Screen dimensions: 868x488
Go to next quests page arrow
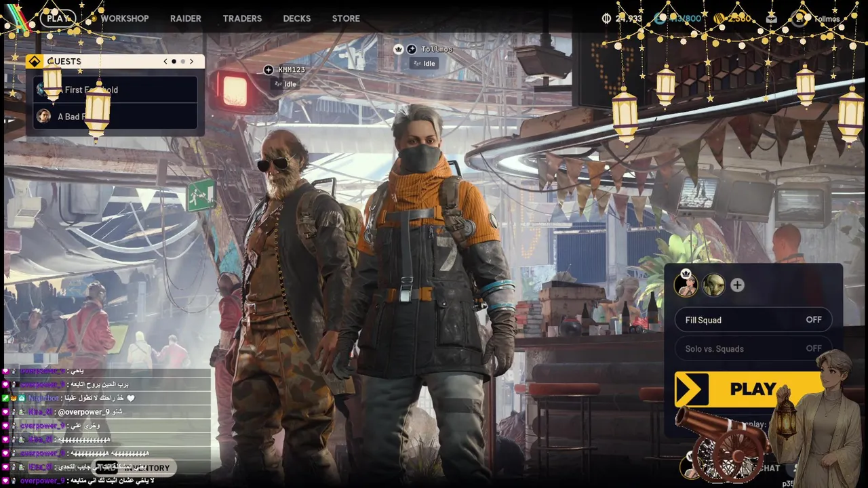tap(191, 61)
